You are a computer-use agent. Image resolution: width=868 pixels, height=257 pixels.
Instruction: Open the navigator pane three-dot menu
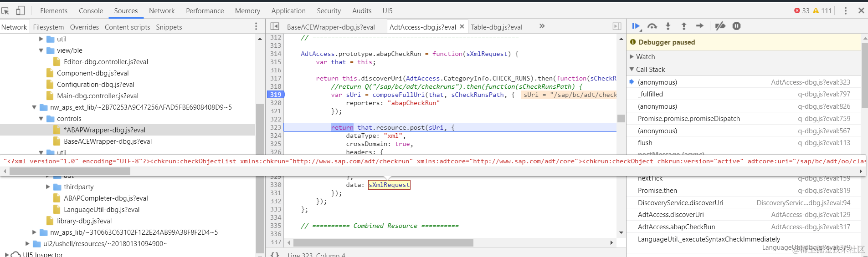256,27
